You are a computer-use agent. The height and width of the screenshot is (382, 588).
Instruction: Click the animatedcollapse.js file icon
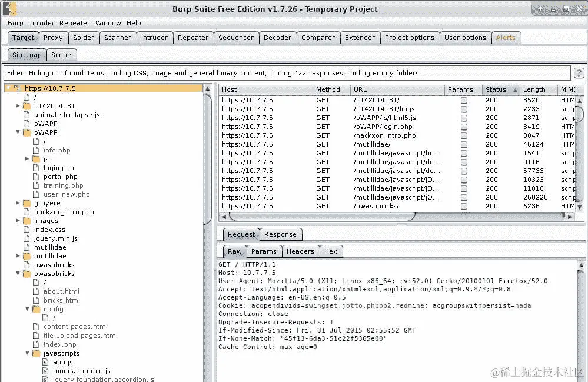(26, 115)
